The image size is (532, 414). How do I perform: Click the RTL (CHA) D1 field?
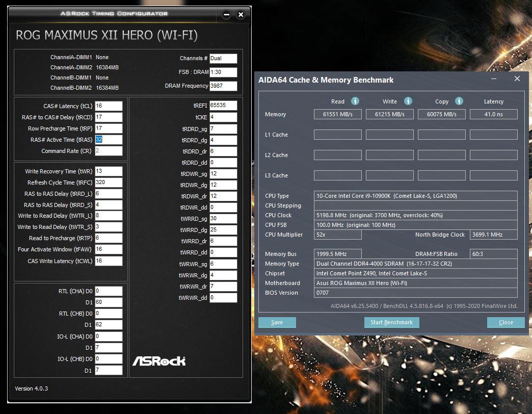point(109,302)
